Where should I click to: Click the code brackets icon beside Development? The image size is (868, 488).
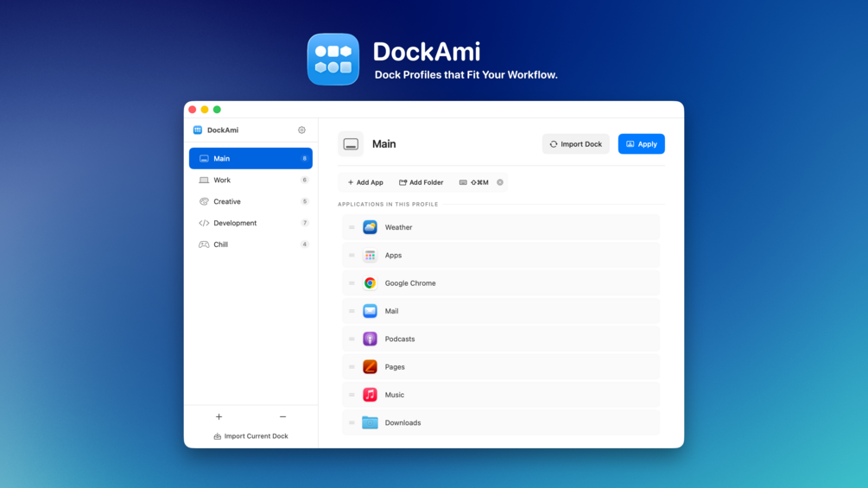click(x=204, y=223)
